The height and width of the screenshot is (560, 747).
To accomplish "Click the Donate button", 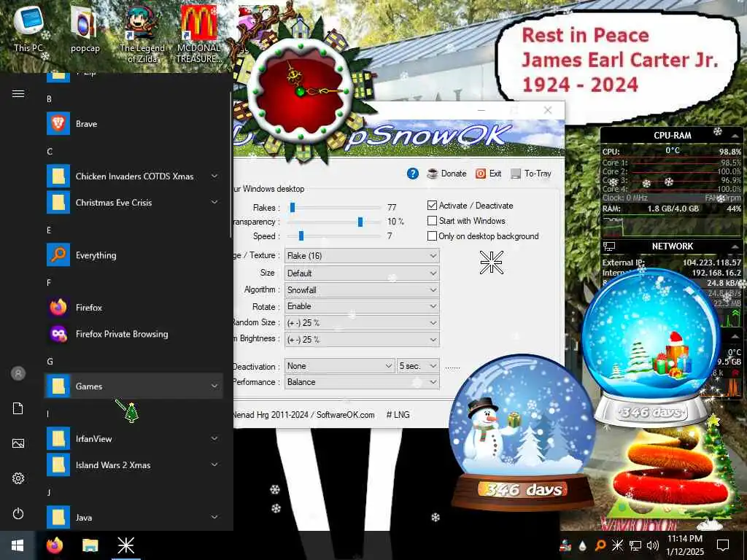I will click(x=446, y=174).
